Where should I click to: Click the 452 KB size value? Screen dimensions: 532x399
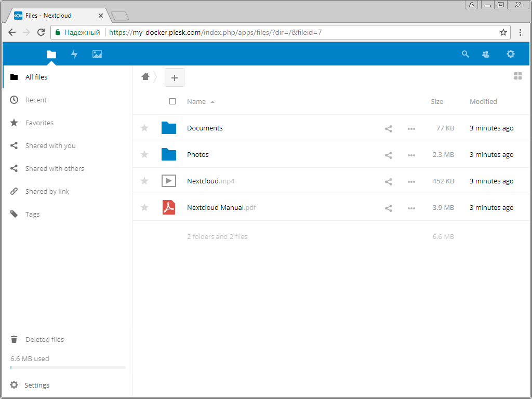tap(443, 181)
